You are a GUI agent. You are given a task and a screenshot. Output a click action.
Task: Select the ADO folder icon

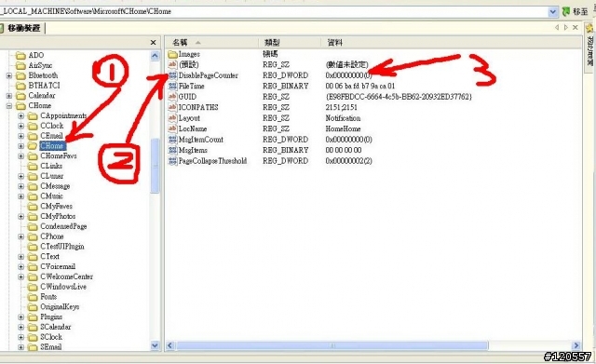point(20,56)
